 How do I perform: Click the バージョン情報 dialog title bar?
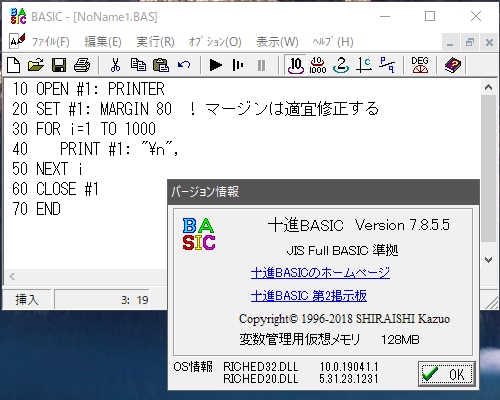pyautogui.click(x=323, y=192)
